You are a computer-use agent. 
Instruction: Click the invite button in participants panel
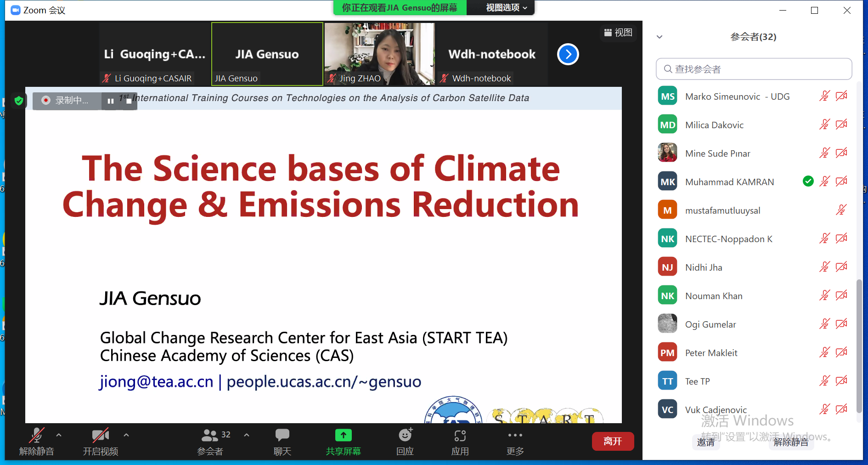(x=705, y=442)
